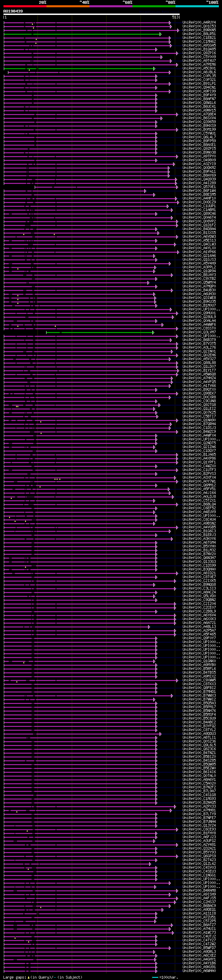Open hit UniRef100_A3L276
222x980 pixels.
click(x=199, y=348)
